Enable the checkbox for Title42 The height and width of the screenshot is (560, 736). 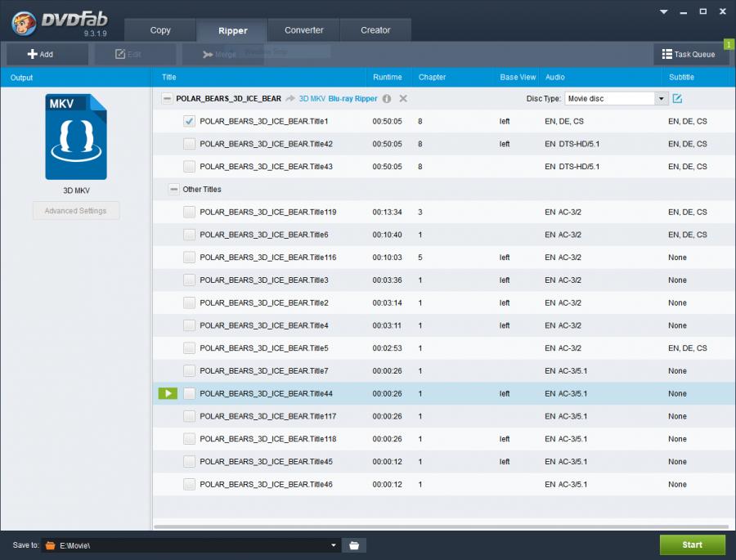[x=189, y=144]
